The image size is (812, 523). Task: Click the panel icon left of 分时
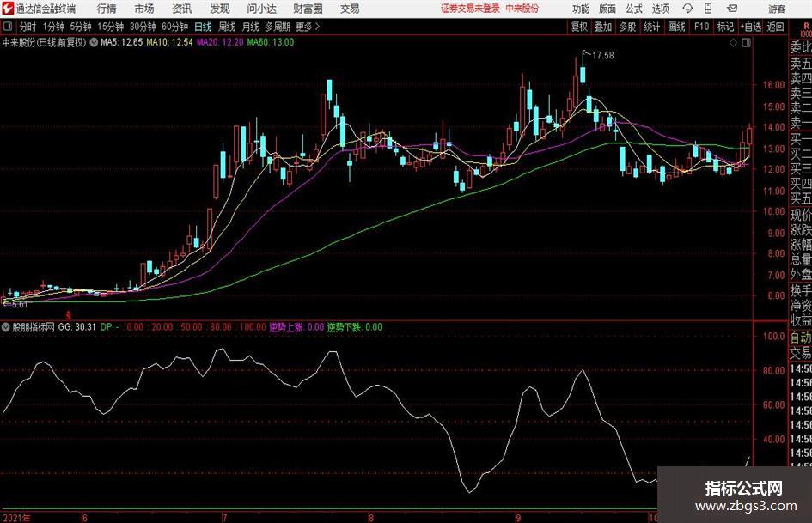(8, 27)
